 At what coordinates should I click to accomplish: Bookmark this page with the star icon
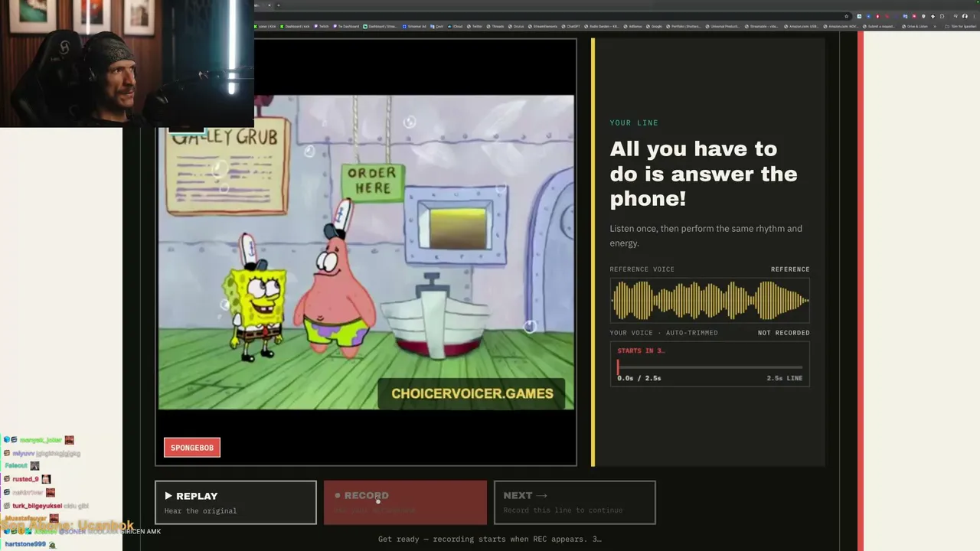click(846, 16)
